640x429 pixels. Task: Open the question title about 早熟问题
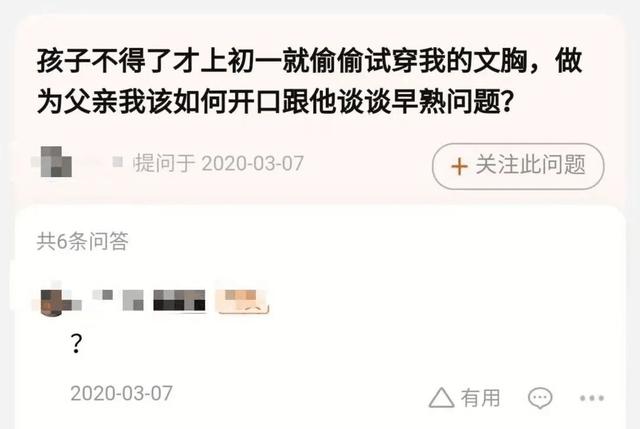tap(309, 81)
